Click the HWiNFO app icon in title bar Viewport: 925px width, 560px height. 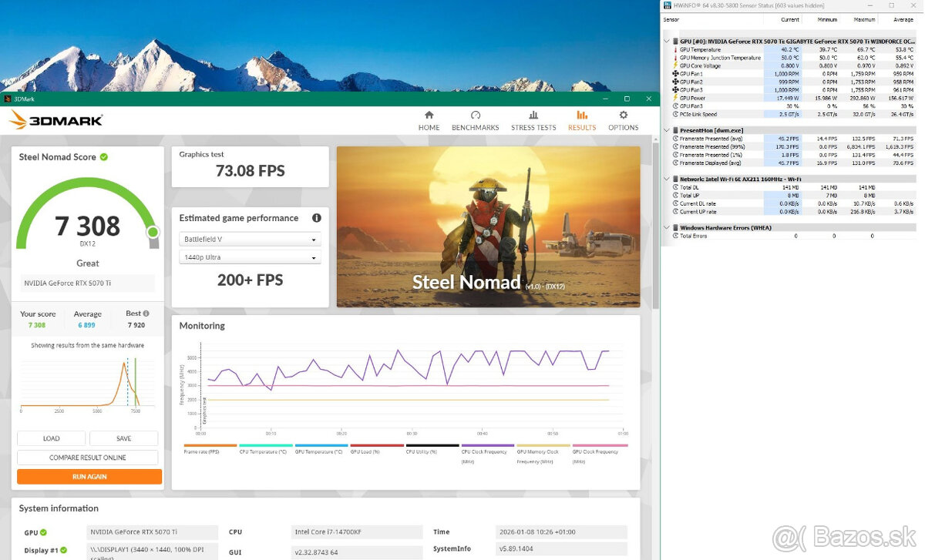668,5
